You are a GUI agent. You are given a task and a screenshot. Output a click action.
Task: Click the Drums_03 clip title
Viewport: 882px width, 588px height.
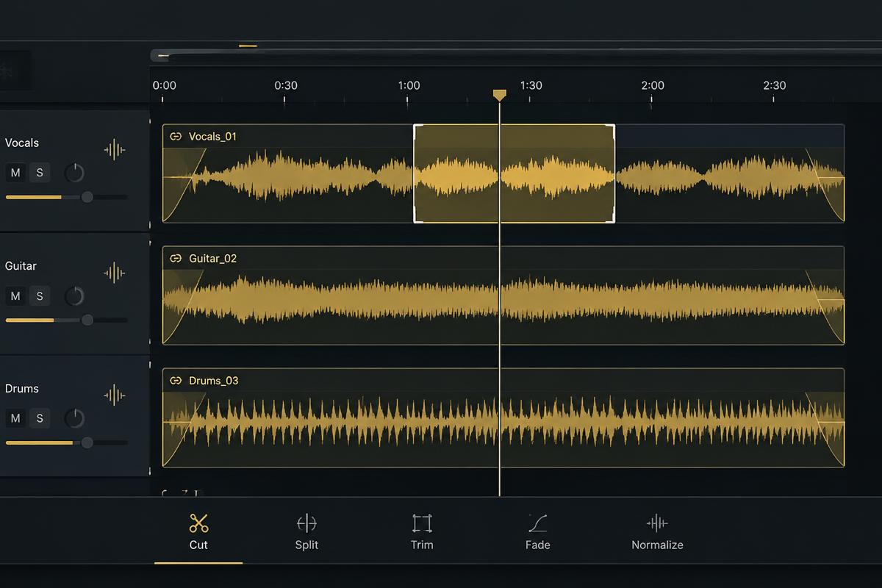(x=214, y=381)
